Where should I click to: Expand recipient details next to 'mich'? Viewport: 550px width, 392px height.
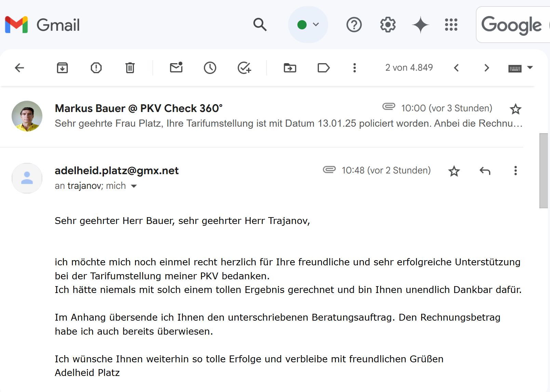(134, 186)
